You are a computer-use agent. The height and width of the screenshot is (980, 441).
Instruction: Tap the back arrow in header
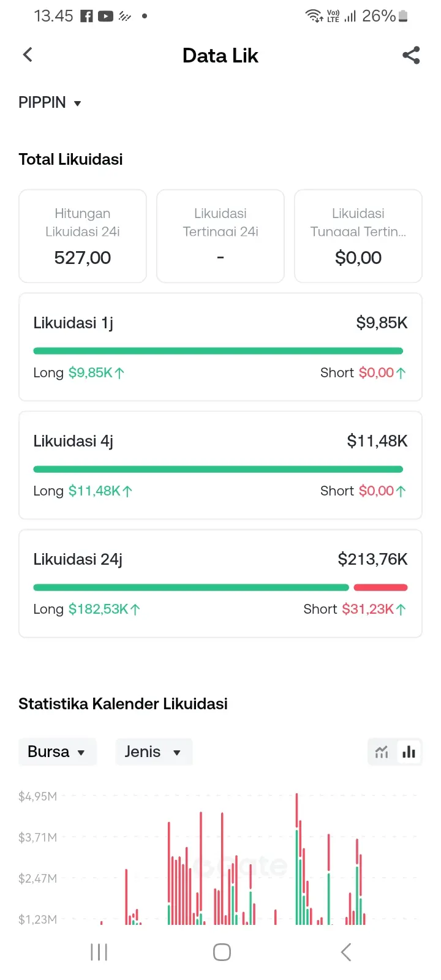[28, 55]
